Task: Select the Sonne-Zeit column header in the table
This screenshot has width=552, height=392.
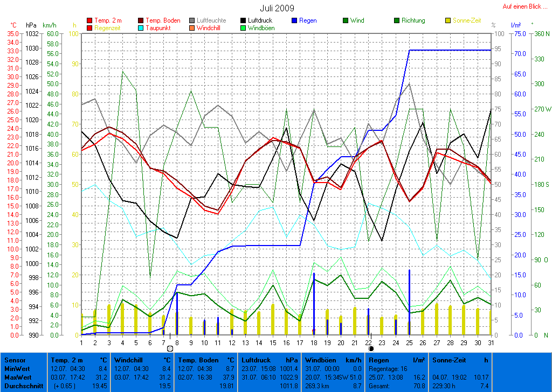Action: pos(449,359)
